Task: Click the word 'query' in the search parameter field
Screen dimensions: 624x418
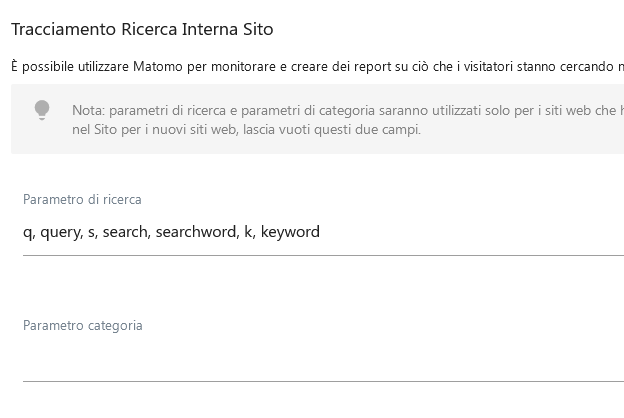Action: click(61, 232)
